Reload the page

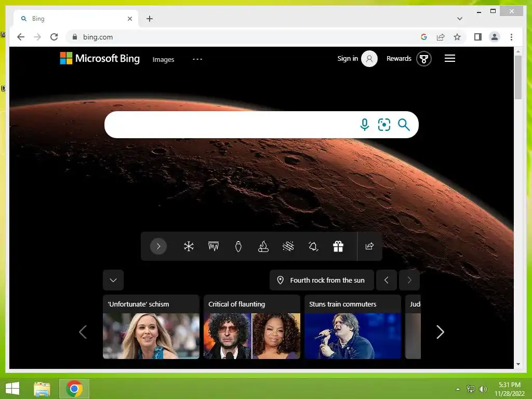coord(54,37)
